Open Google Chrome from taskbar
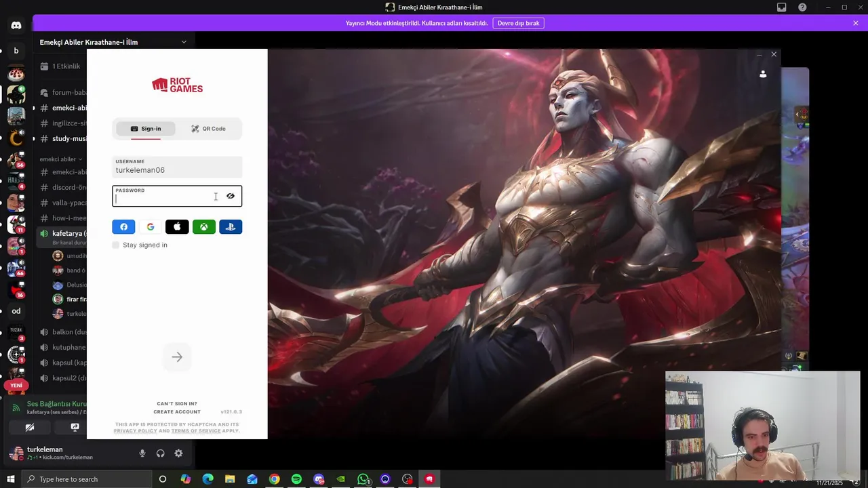Screen dimensions: 868x488 274,479
